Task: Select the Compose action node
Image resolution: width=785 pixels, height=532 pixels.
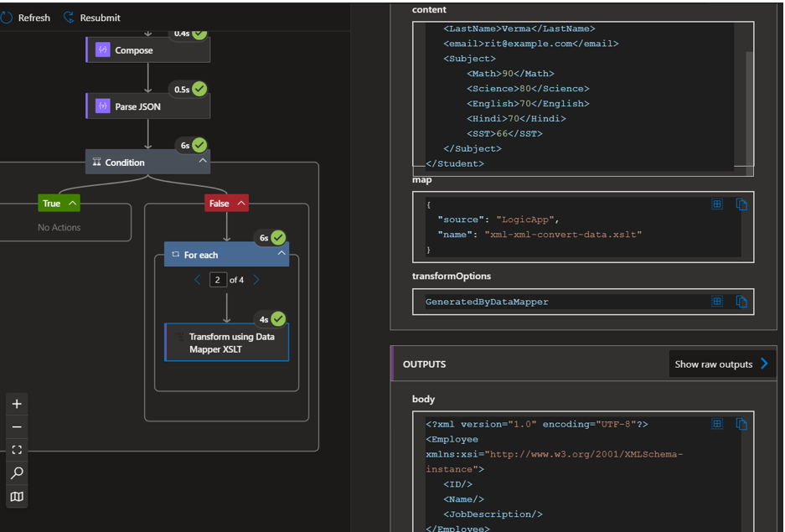Action: pyautogui.click(x=147, y=50)
